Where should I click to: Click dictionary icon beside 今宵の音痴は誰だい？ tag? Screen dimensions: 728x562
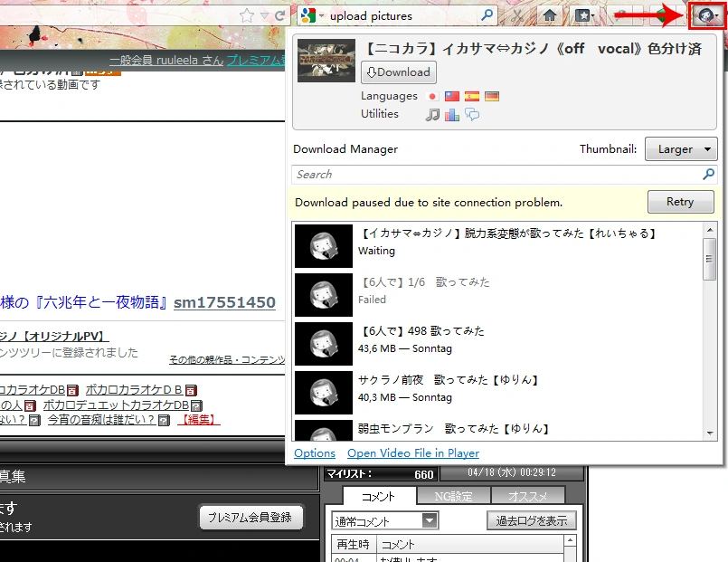[x=164, y=420]
